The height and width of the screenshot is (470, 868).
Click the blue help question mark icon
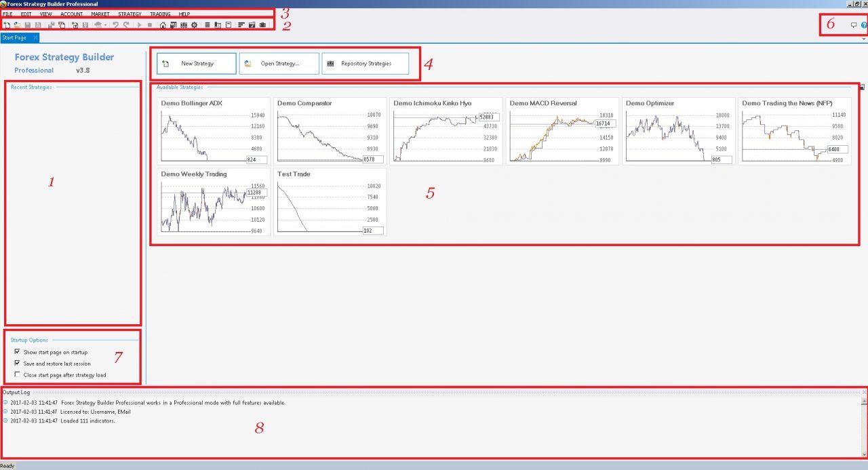[864, 25]
